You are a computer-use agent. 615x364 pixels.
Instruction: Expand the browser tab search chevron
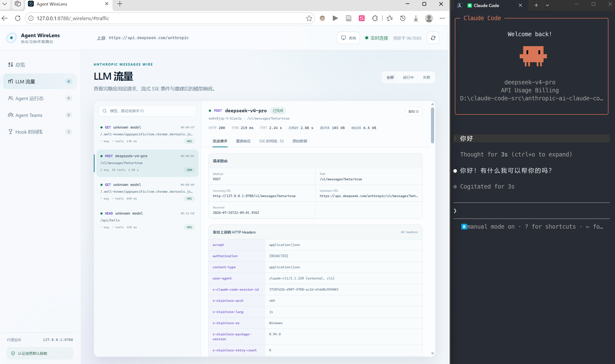[5, 4]
